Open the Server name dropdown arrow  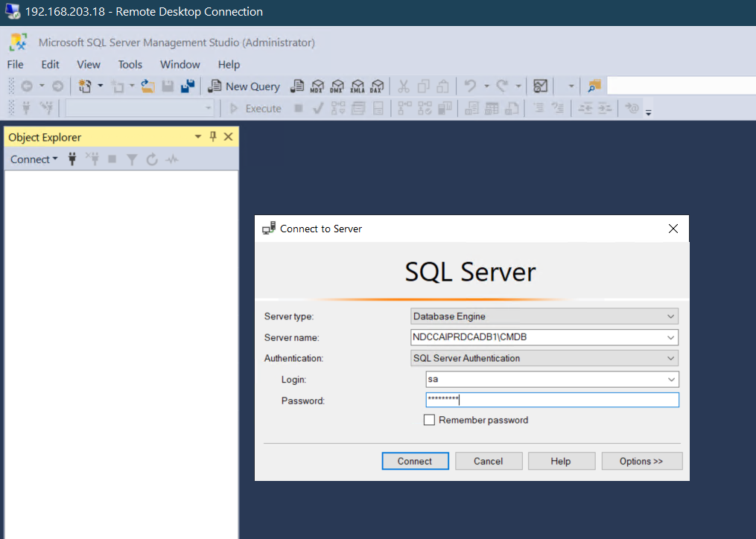click(670, 337)
